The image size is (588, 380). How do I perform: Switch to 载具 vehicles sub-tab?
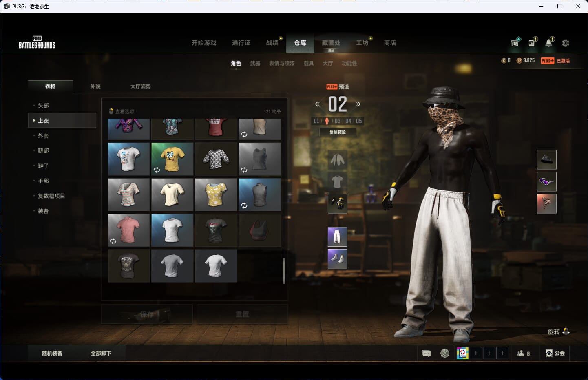[309, 64]
